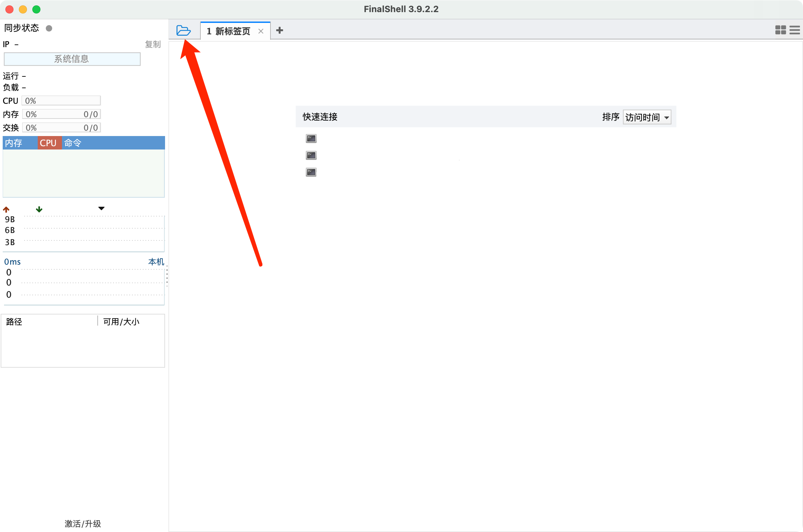This screenshot has width=803, height=532.
Task: Open the connection manager folder icon
Action: click(x=184, y=30)
